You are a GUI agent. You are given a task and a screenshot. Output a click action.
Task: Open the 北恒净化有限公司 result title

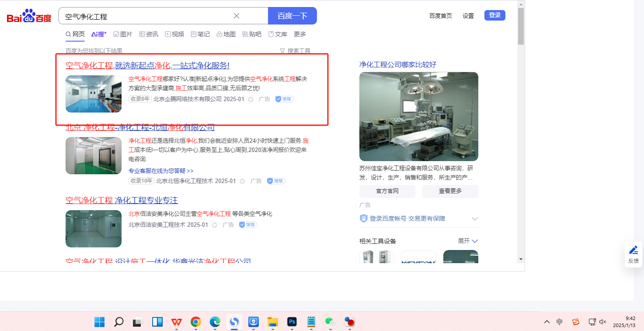click(x=140, y=127)
